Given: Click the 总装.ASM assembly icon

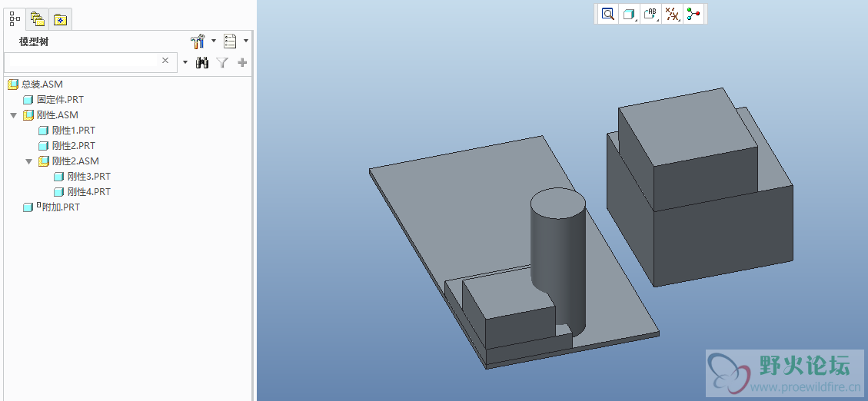Looking at the screenshot, I should pos(13,85).
